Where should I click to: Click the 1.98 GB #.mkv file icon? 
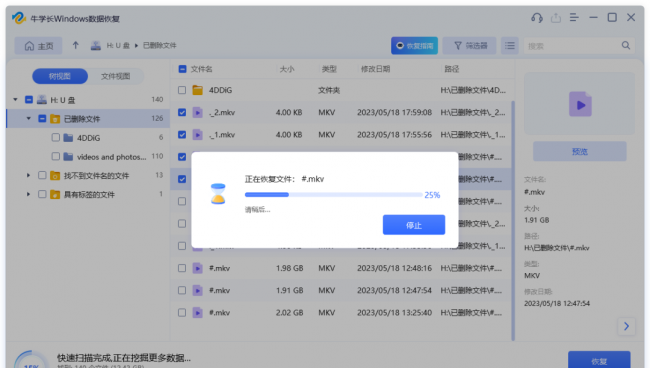click(x=198, y=268)
